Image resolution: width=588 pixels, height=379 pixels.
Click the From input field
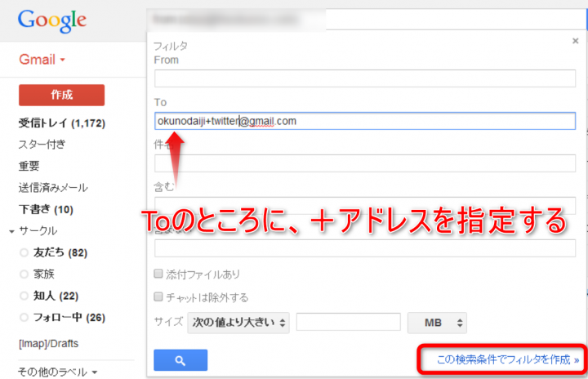[365, 78]
